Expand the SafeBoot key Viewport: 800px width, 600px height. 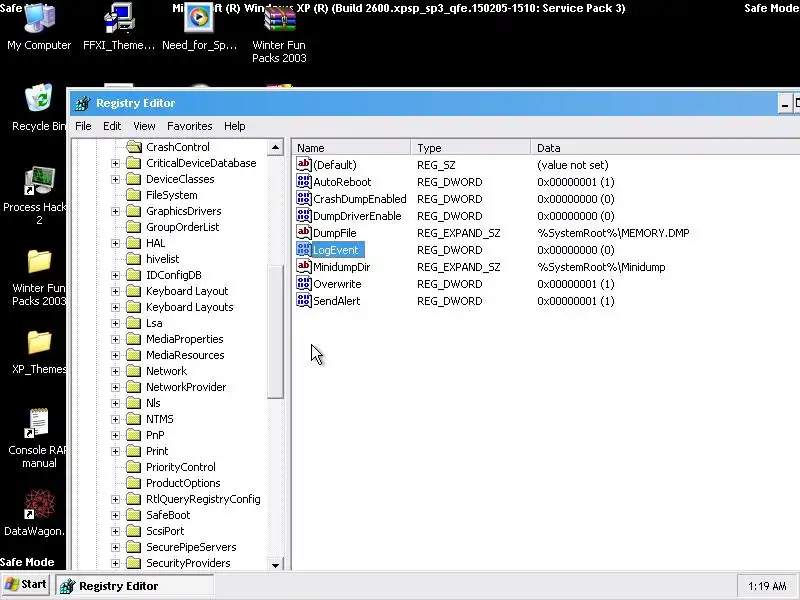[115, 515]
